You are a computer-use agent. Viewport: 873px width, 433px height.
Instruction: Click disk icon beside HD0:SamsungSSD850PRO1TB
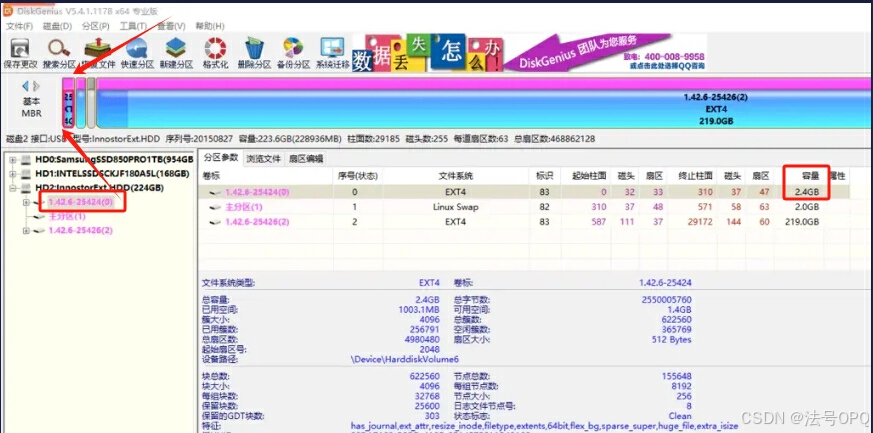pyautogui.click(x=26, y=160)
